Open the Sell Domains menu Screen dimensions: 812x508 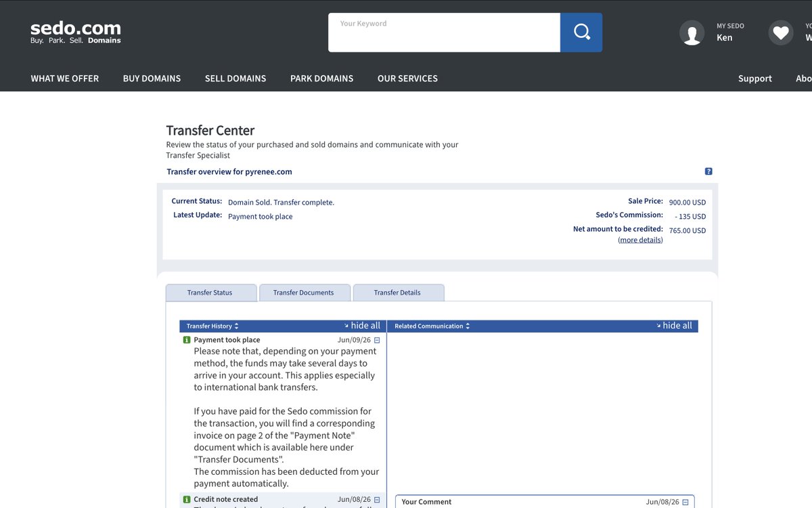[235, 79]
